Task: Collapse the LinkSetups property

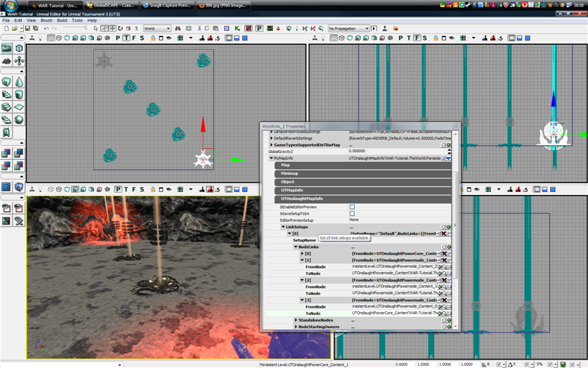Action: coord(283,227)
